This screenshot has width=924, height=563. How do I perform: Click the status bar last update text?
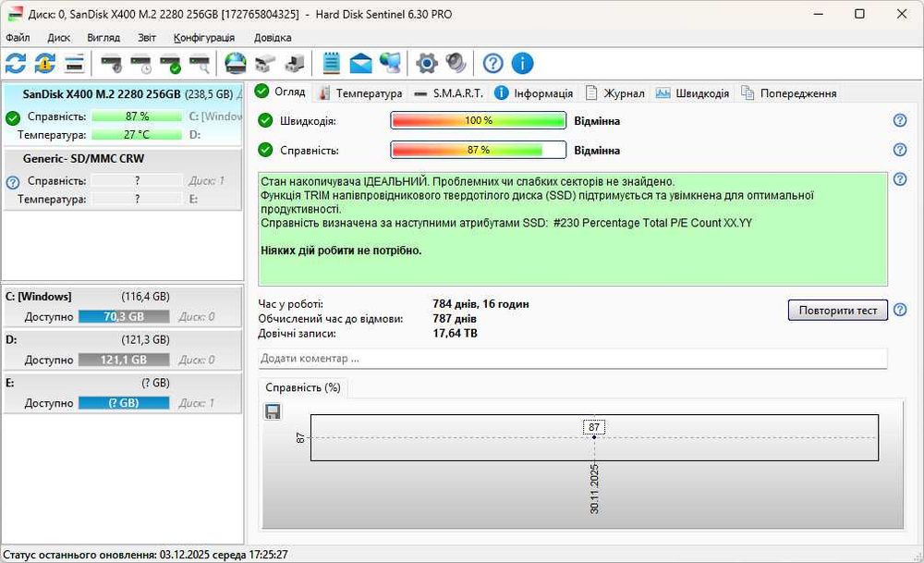[x=146, y=555]
